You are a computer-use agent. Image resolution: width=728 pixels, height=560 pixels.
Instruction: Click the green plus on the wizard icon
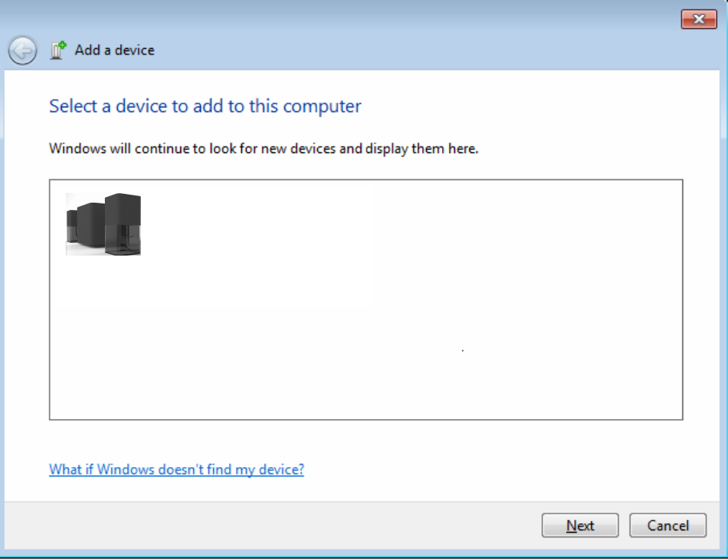click(61, 46)
